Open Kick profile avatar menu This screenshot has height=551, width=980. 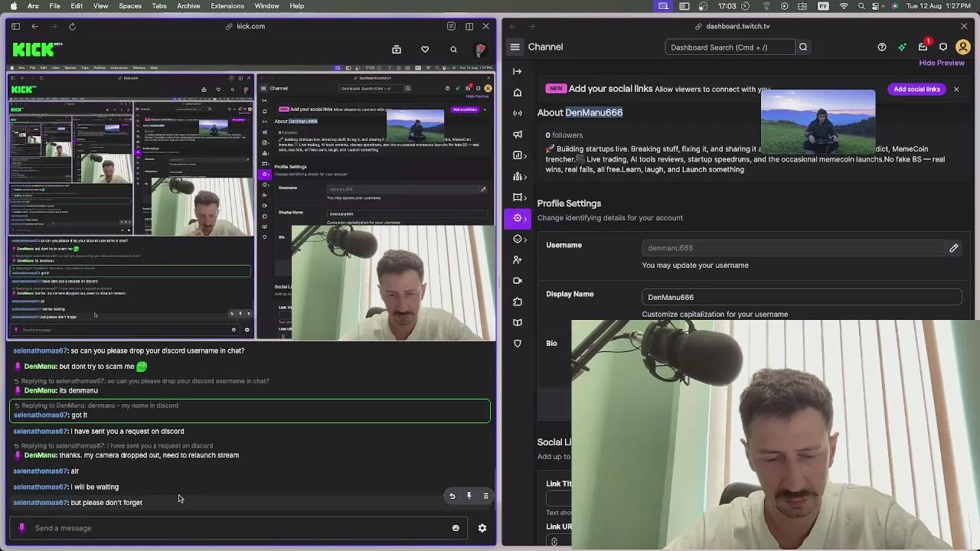[x=480, y=50]
